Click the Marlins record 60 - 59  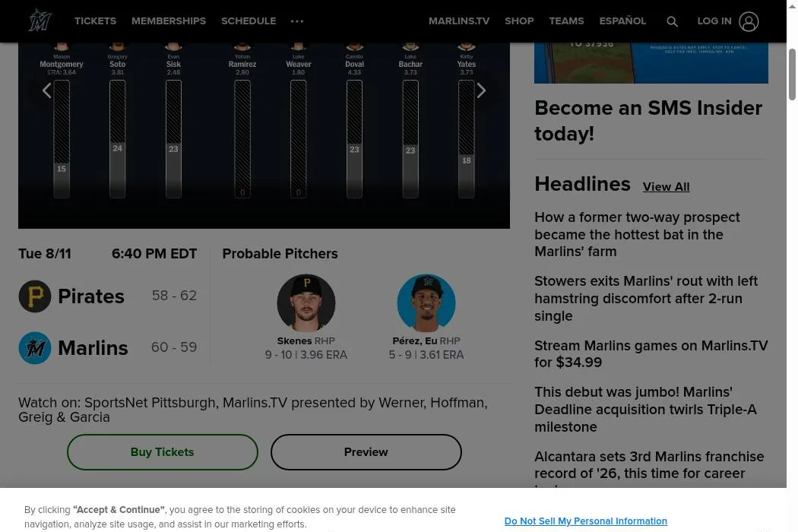click(x=174, y=347)
